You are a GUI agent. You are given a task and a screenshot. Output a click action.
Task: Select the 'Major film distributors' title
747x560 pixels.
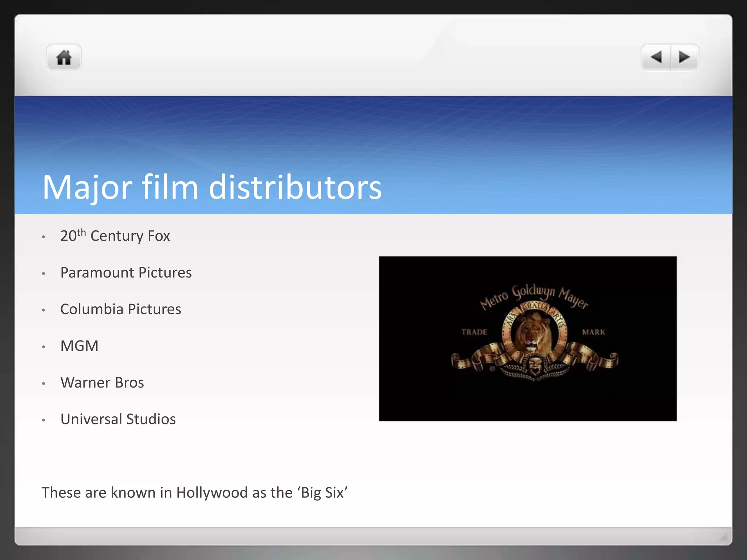point(212,187)
